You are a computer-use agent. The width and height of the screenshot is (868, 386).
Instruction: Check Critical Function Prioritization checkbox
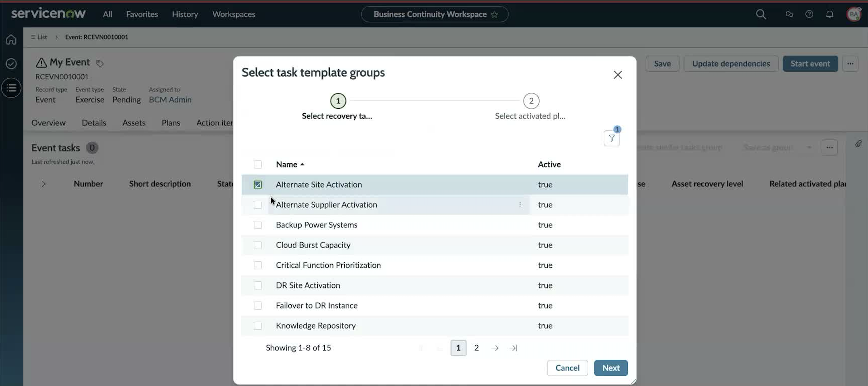coord(258,265)
